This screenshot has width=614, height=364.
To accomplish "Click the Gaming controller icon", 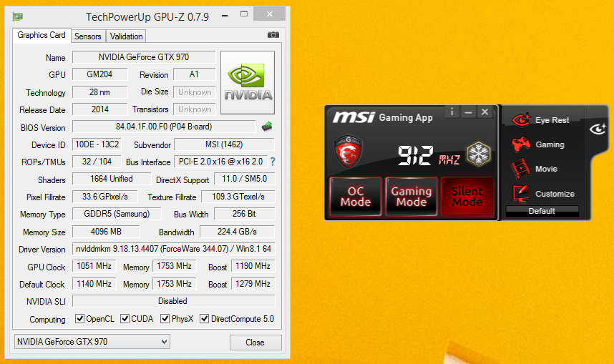I will click(x=521, y=144).
